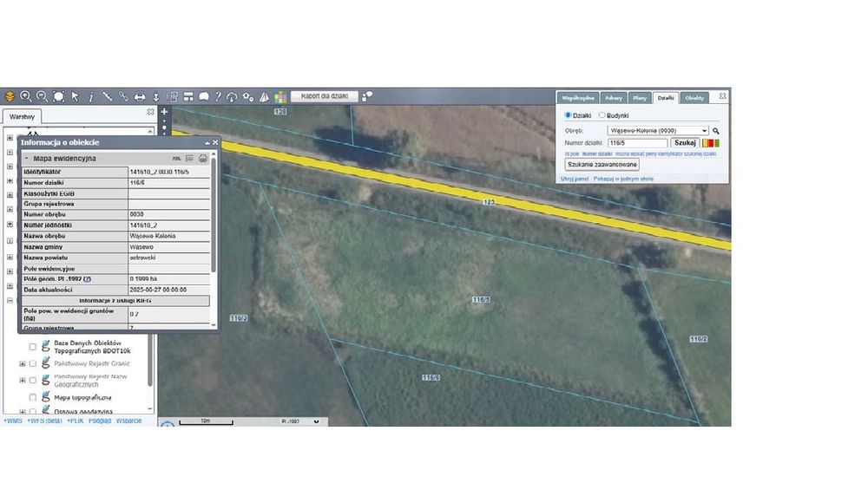Open the speech bubble comment tool

coord(204,96)
